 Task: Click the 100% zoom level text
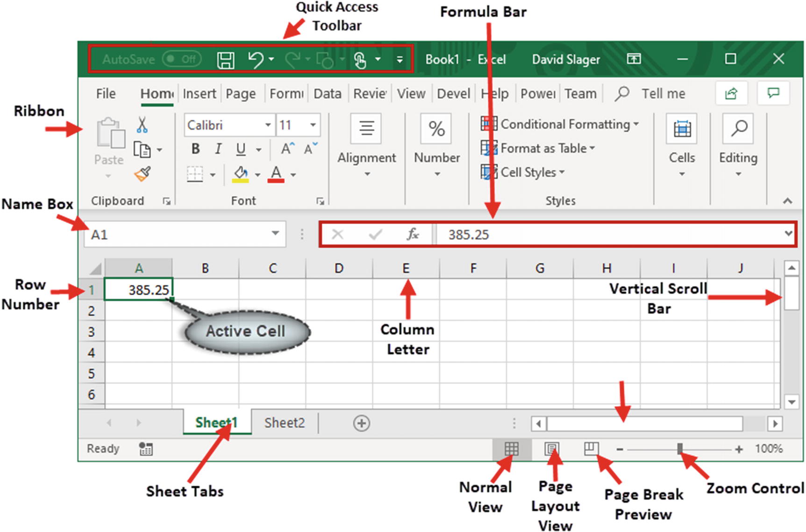[x=769, y=449]
